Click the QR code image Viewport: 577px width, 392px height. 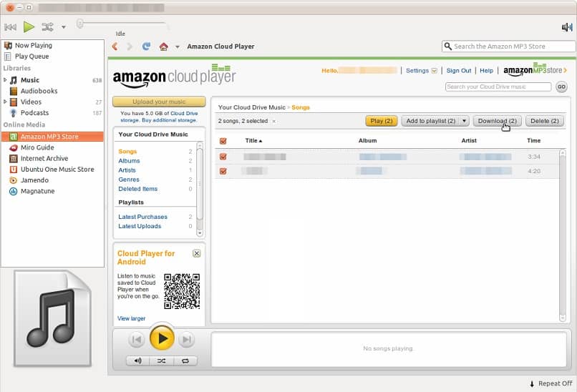click(182, 291)
